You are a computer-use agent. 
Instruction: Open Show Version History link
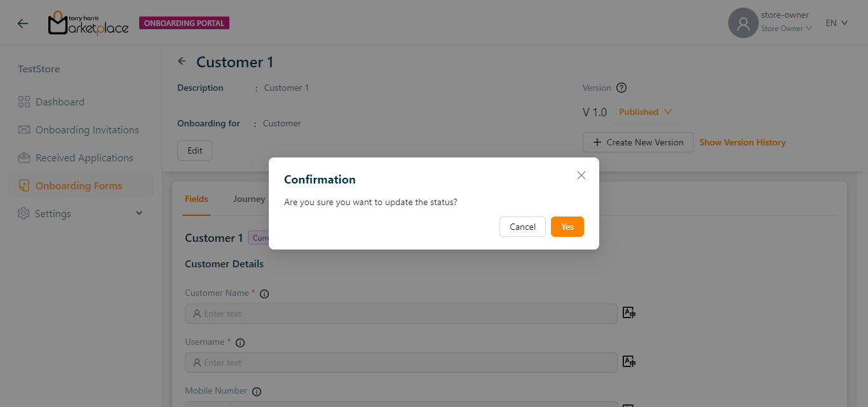point(742,142)
